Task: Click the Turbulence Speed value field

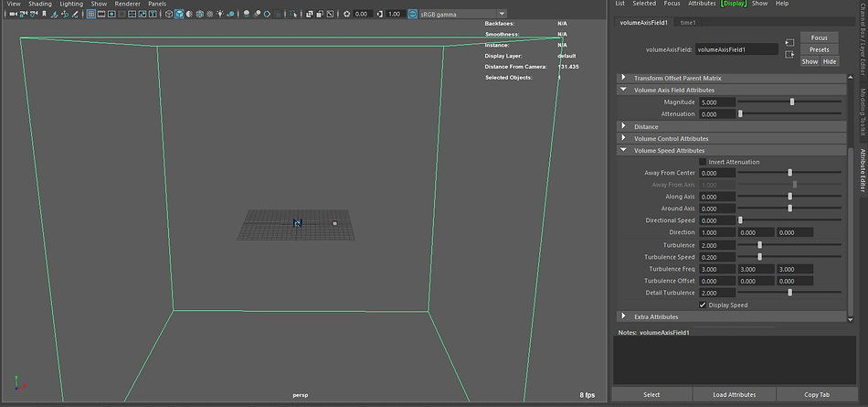Action: (x=717, y=257)
